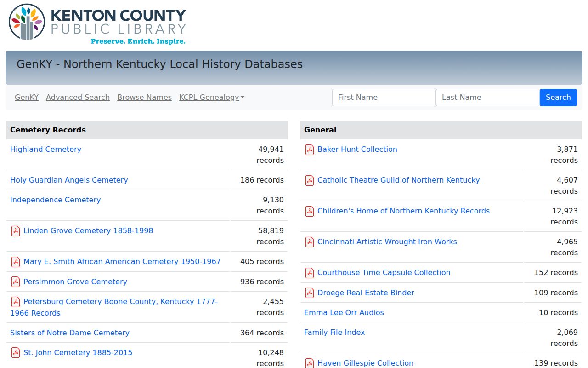
Task: Focus the First Name input field
Action: point(384,98)
